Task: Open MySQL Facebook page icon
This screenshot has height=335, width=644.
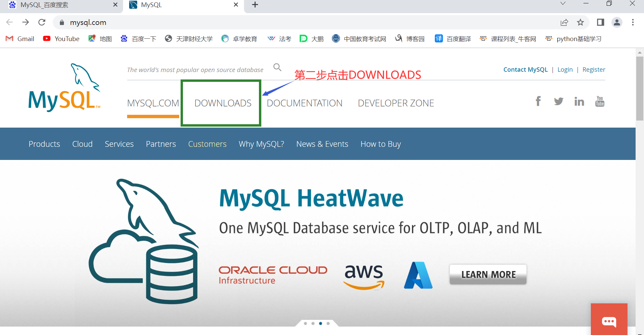Action: point(538,101)
